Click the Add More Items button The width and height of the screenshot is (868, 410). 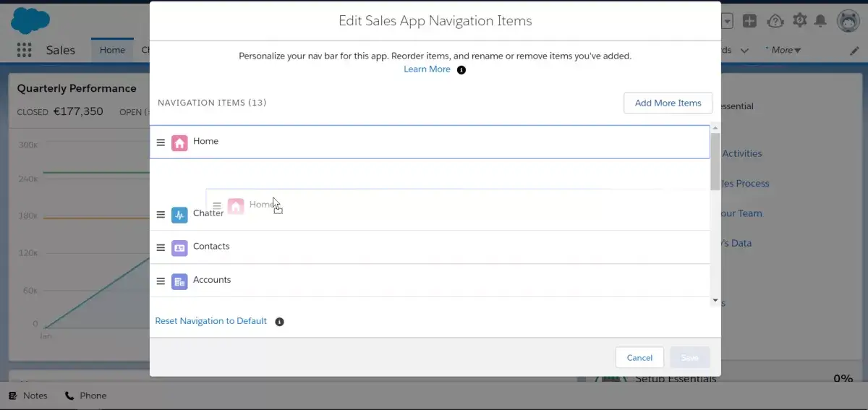coord(668,103)
